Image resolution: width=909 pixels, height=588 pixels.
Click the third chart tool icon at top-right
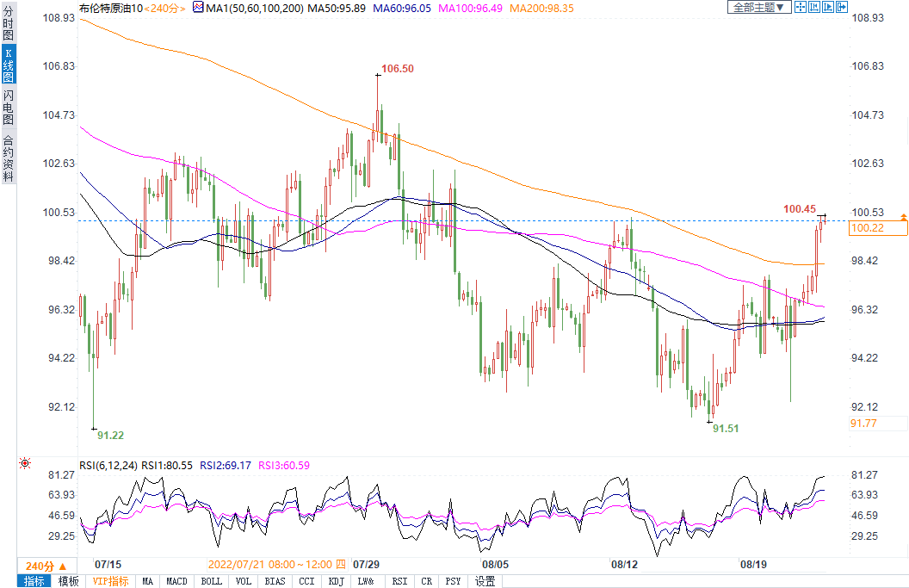tap(828, 7)
